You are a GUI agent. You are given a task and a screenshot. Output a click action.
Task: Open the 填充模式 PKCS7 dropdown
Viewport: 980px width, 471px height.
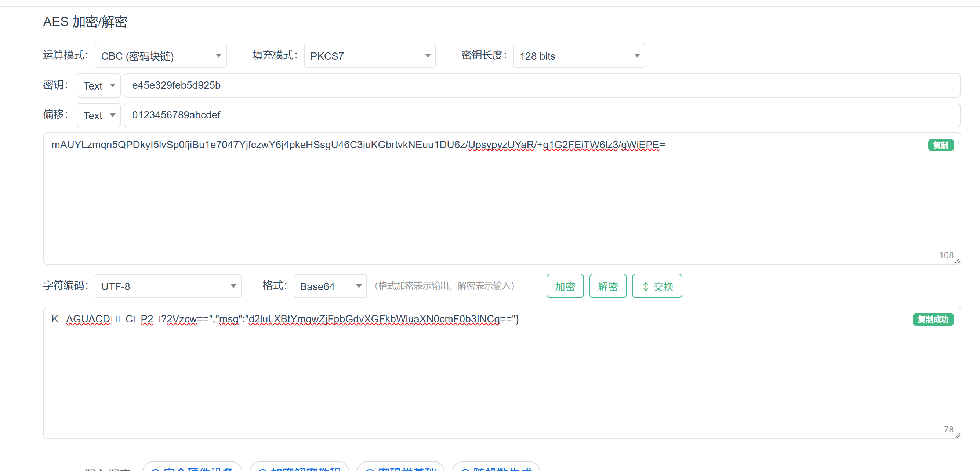tap(369, 56)
